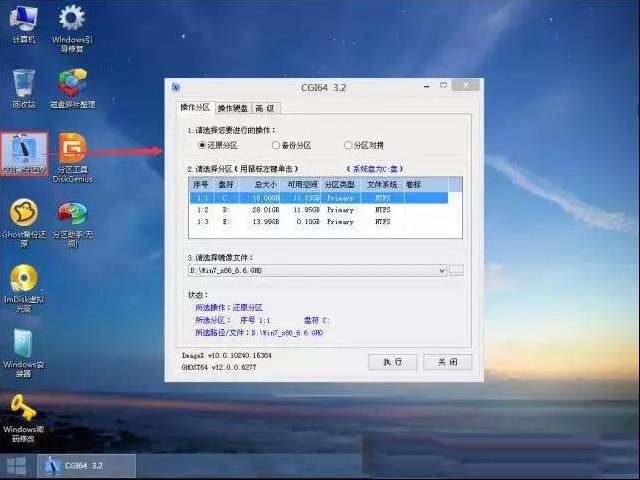Screen dimensions: 640x480
Task: Click the 13.99GB size cell
Action: (x=266, y=222)
